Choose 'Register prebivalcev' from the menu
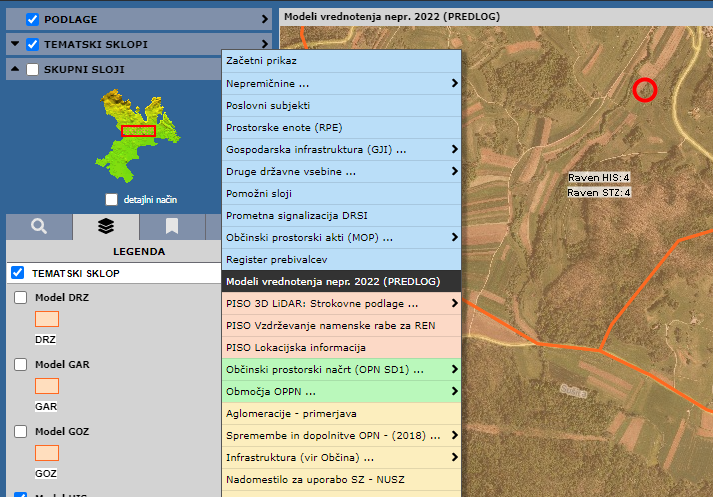 (340, 259)
